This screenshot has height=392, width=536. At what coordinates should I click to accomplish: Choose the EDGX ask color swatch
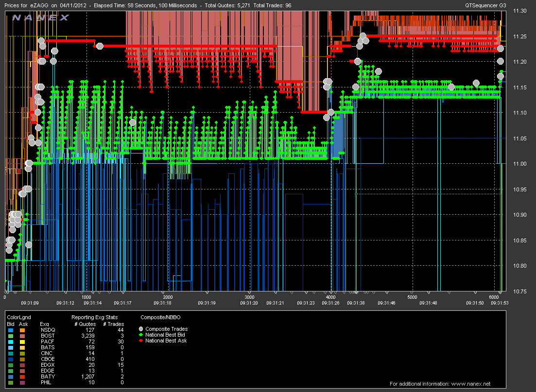(x=22, y=365)
